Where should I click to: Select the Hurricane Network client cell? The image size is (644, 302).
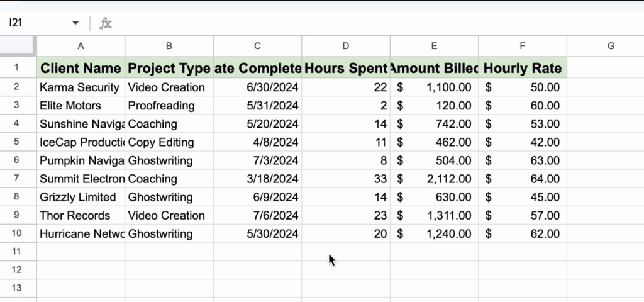coord(80,233)
